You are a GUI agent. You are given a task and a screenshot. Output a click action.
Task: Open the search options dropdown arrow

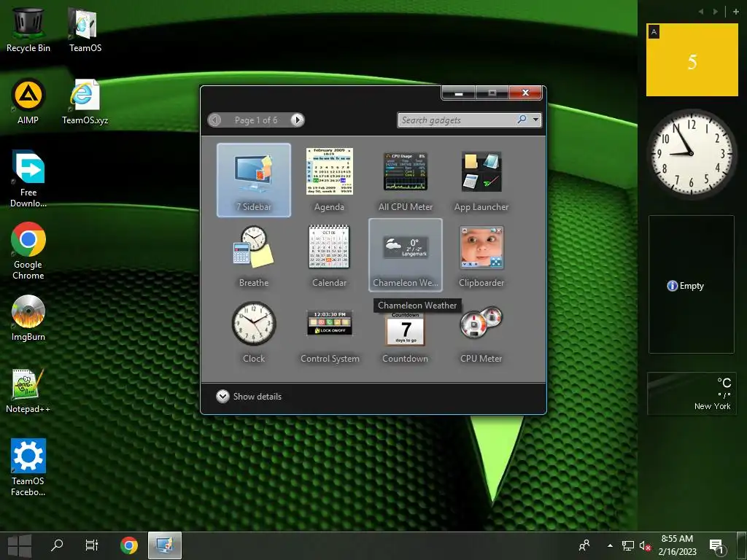tap(536, 120)
